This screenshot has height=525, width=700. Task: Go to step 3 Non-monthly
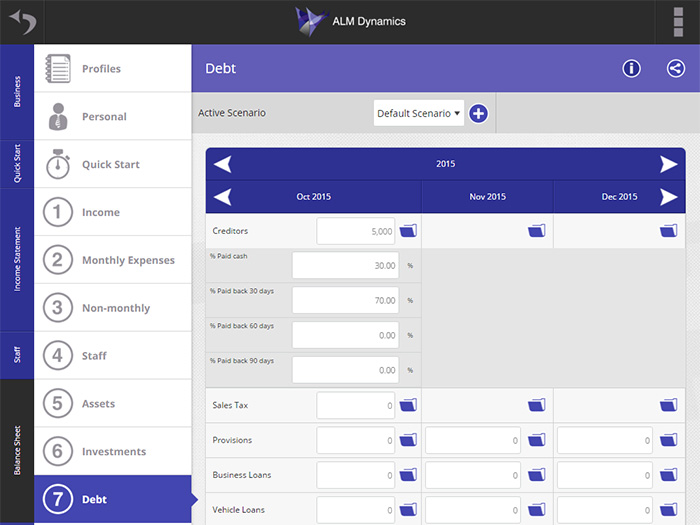click(x=112, y=308)
